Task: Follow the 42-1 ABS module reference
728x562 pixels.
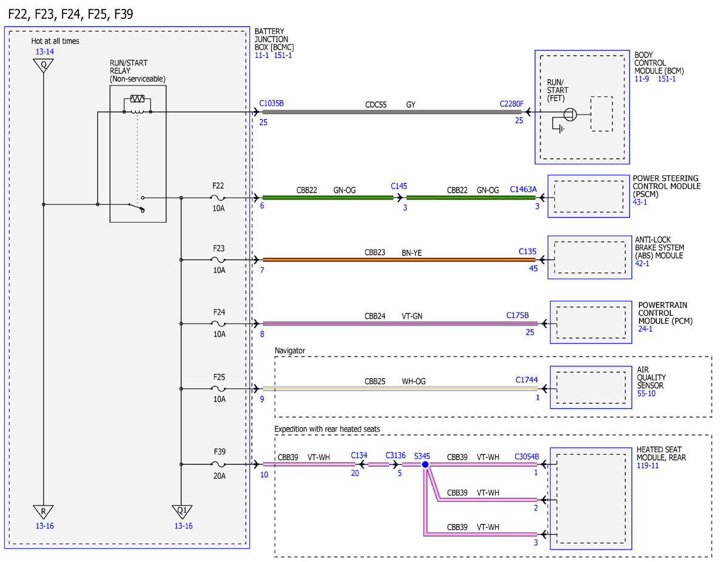Action: point(641,263)
